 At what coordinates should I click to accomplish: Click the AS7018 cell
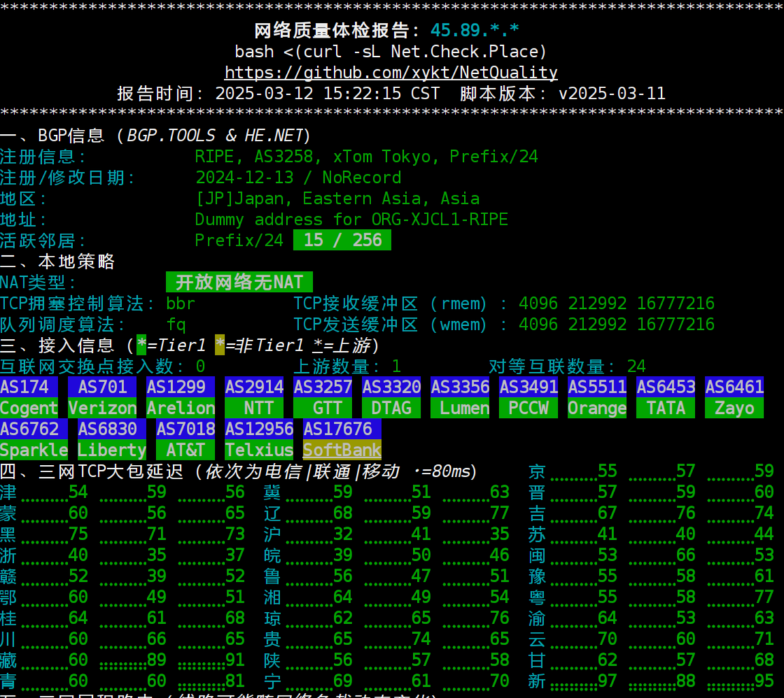186,429
